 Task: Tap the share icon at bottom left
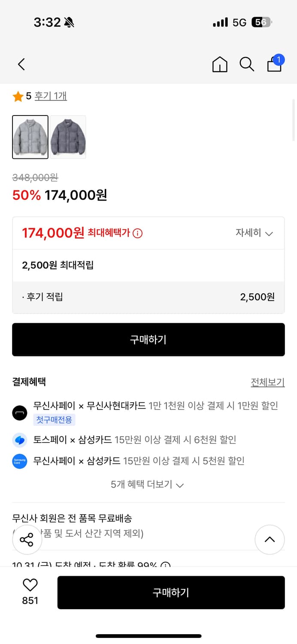(x=27, y=540)
